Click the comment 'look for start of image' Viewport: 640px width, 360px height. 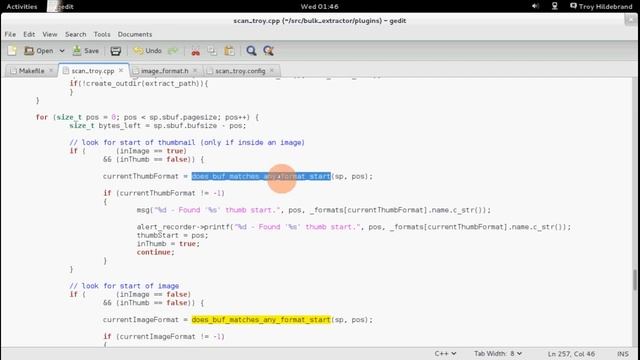[x=124, y=286]
